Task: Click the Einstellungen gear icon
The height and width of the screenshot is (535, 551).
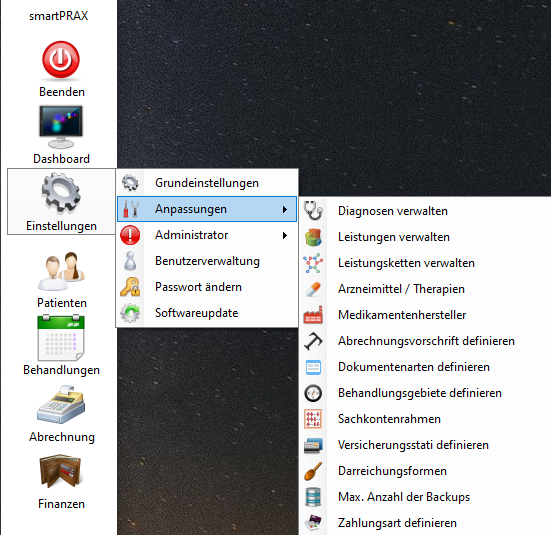Action: pyautogui.click(x=61, y=193)
